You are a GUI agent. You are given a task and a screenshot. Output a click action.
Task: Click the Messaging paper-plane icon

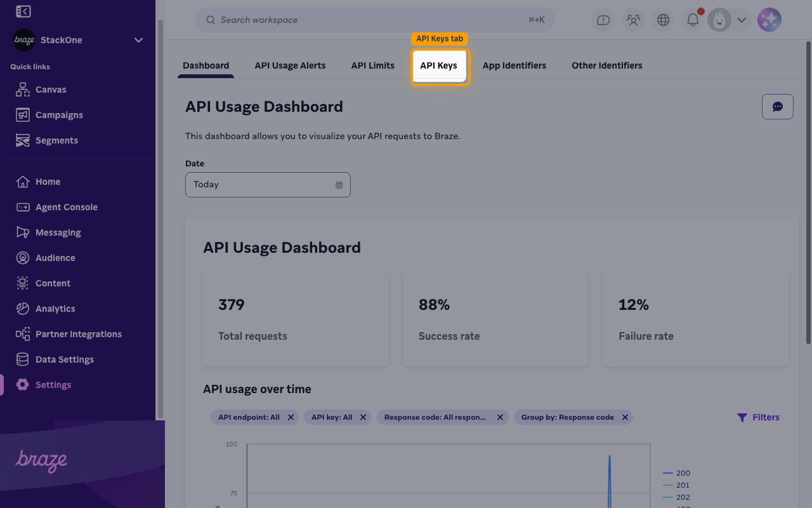23,232
